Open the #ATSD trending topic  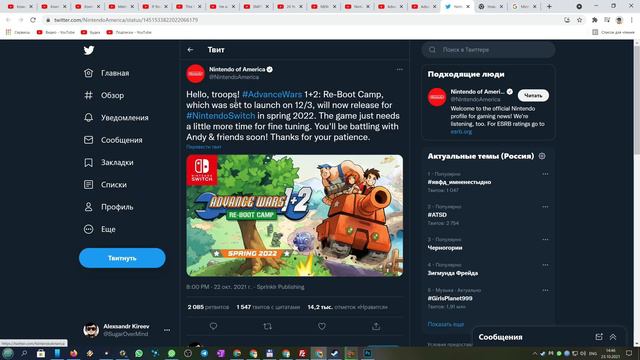pyautogui.click(x=437, y=215)
